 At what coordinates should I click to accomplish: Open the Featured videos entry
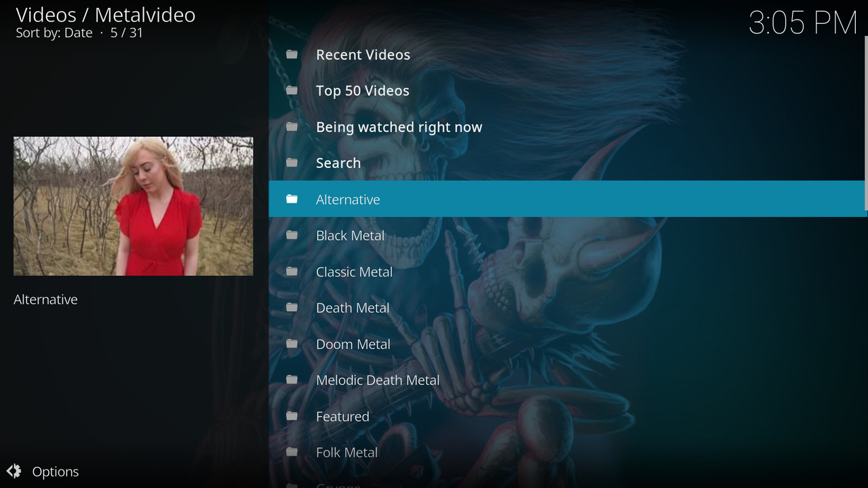[342, 416]
